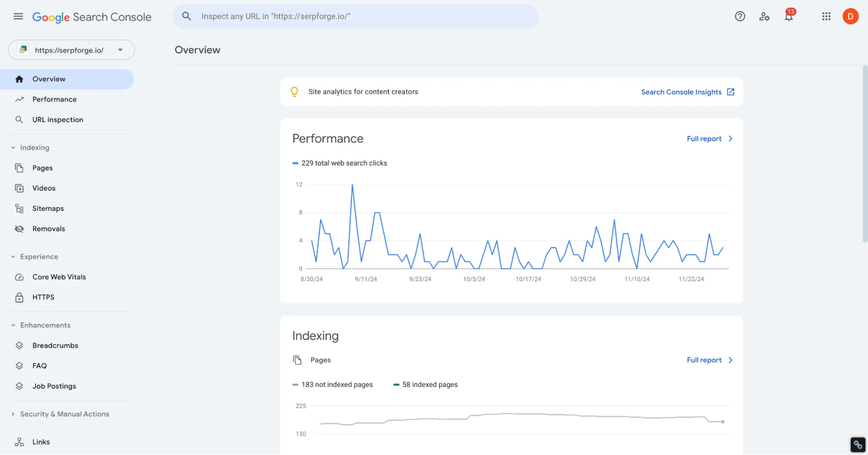Click the HTTPS padlock icon

coord(19,297)
